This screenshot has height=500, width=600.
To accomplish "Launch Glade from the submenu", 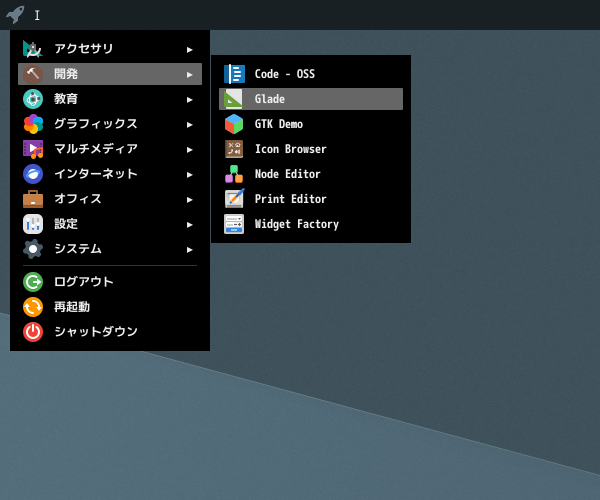I will (311, 99).
